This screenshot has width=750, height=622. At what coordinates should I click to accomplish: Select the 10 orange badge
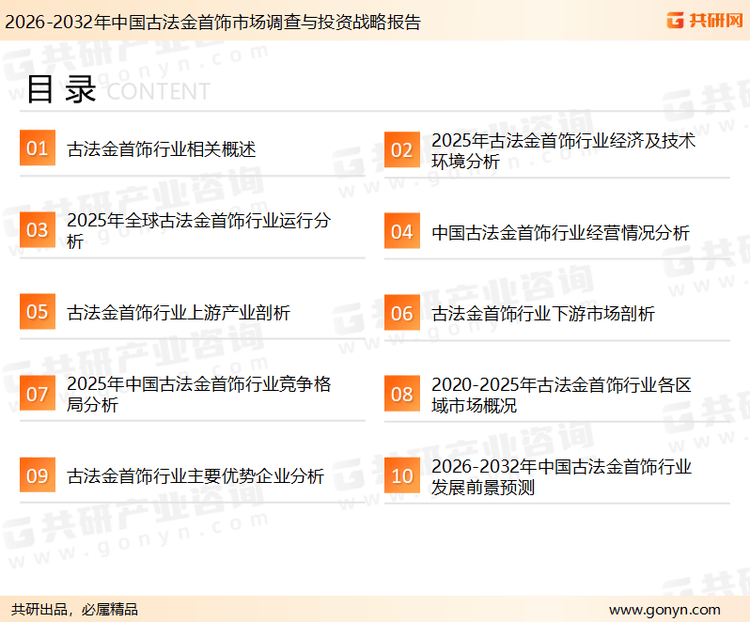tap(401, 476)
